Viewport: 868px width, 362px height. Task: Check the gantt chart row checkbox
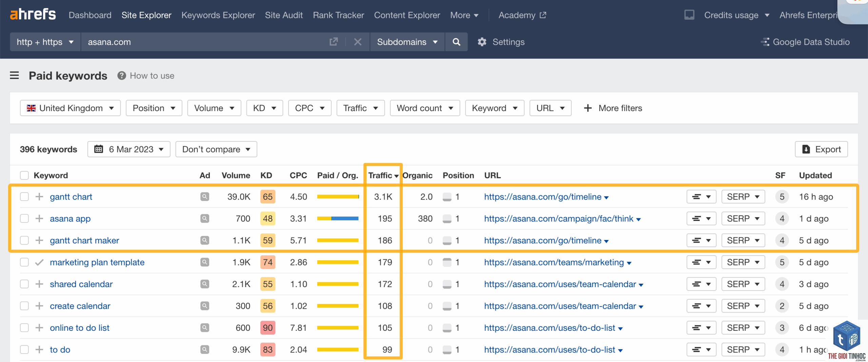(24, 197)
